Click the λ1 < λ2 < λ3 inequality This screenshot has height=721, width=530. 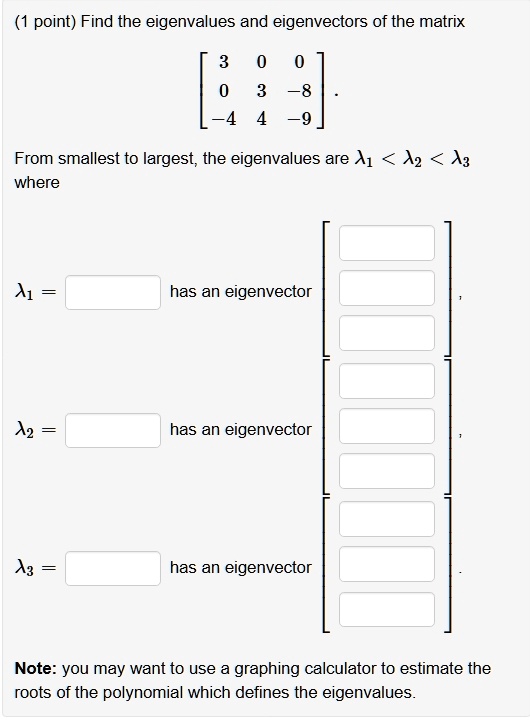tap(412, 159)
